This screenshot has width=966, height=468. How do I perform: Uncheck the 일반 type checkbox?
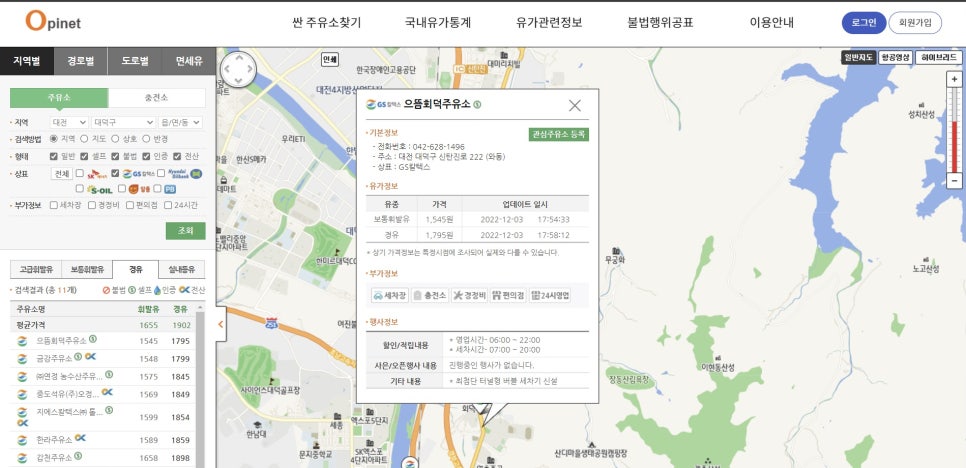tap(54, 156)
